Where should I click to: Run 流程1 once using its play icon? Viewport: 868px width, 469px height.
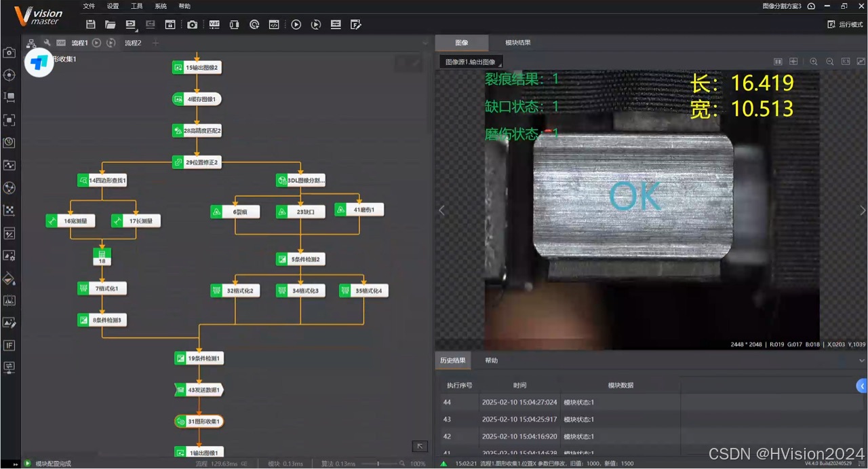[97, 43]
